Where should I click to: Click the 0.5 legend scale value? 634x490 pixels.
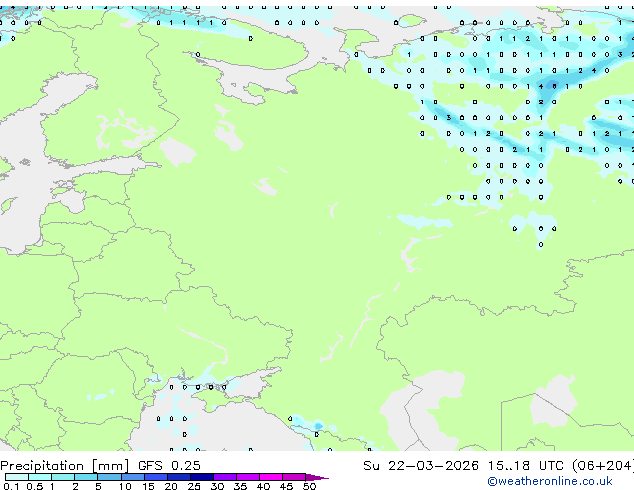34,486
